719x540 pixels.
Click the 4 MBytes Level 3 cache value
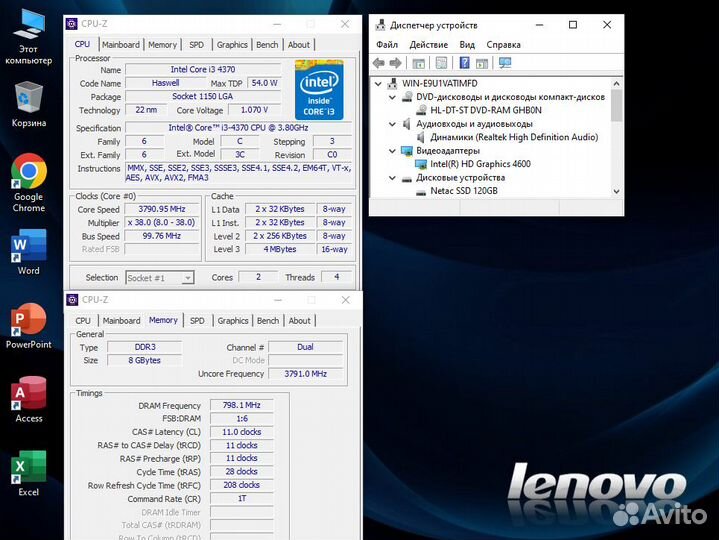click(x=280, y=249)
